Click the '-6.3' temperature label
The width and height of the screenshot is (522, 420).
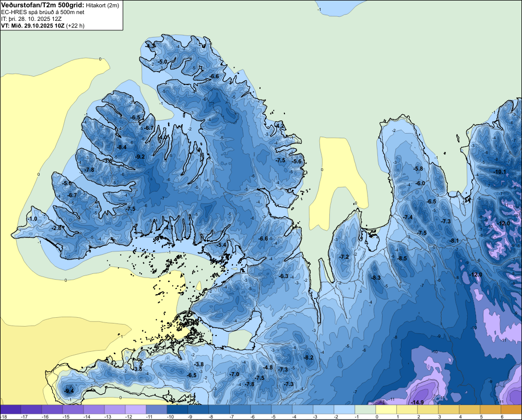(283, 276)
